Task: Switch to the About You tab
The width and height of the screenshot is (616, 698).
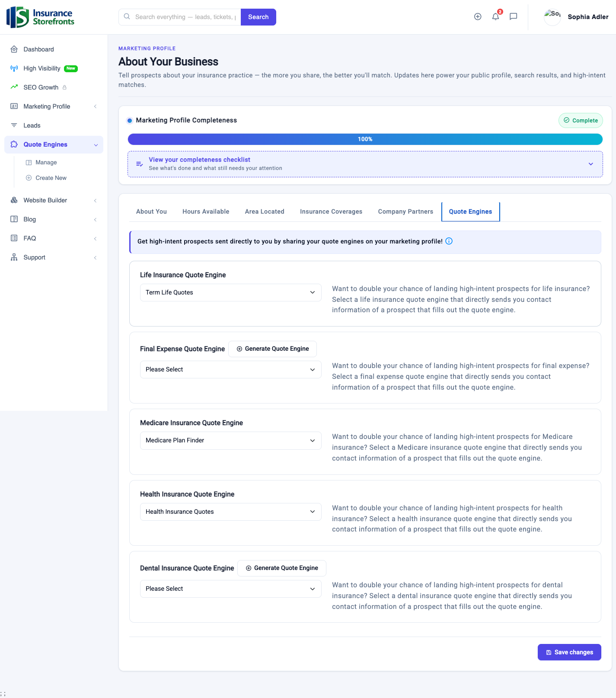Action: coord(151,211)
